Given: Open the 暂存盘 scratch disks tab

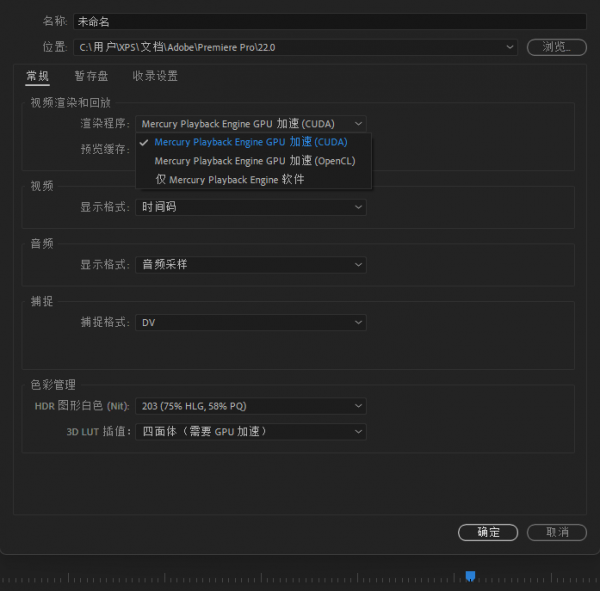Looking at the screenshot, I should tap(91, 76).
